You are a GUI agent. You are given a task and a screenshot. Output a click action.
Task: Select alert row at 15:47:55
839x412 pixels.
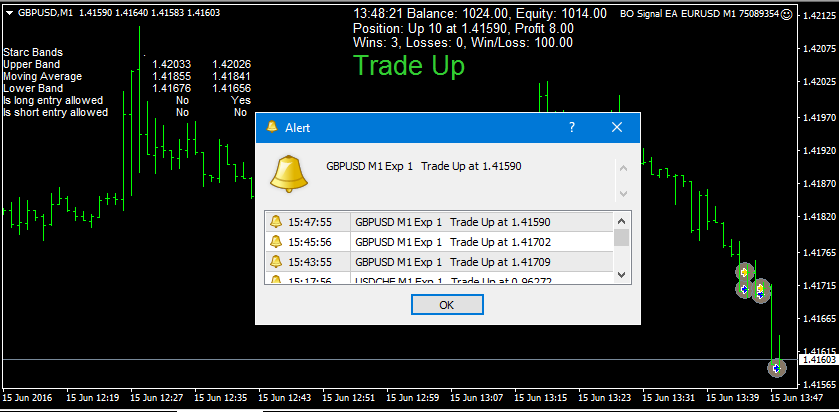(439, 222)
